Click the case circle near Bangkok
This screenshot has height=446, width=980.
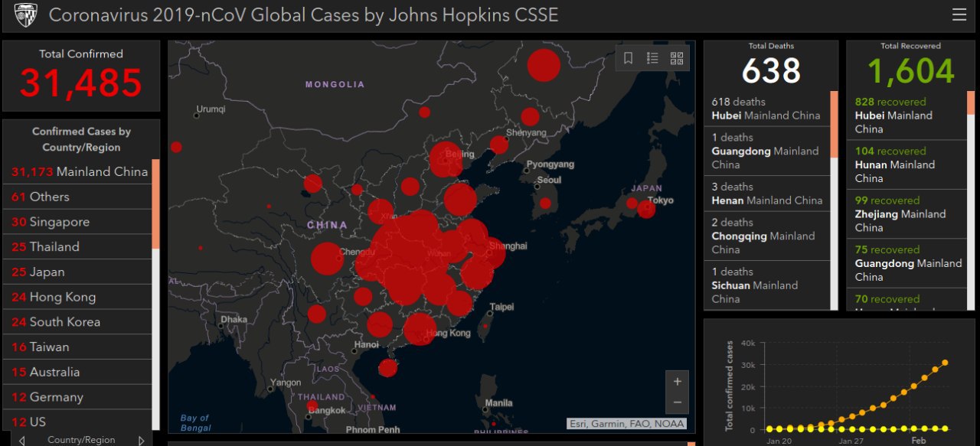pos(312,405)
